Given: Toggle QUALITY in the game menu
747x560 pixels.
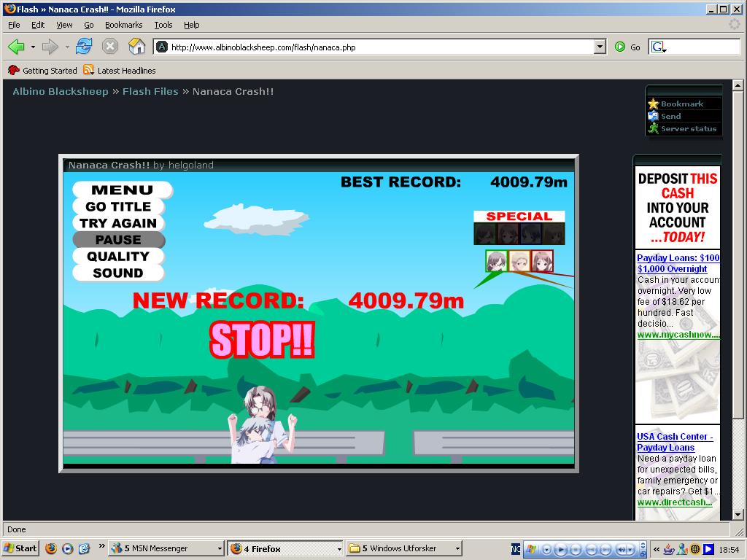Looking at the screenshot, I should pyautogui.click(x=119, y=256).
